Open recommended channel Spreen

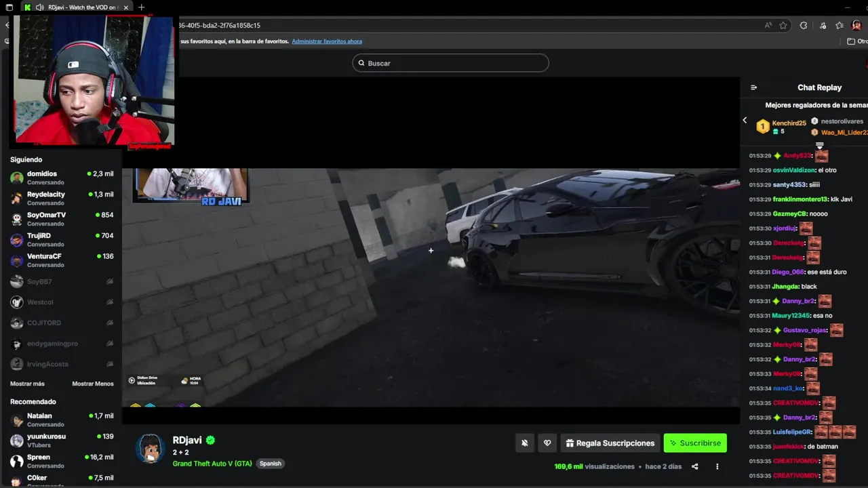61,461
